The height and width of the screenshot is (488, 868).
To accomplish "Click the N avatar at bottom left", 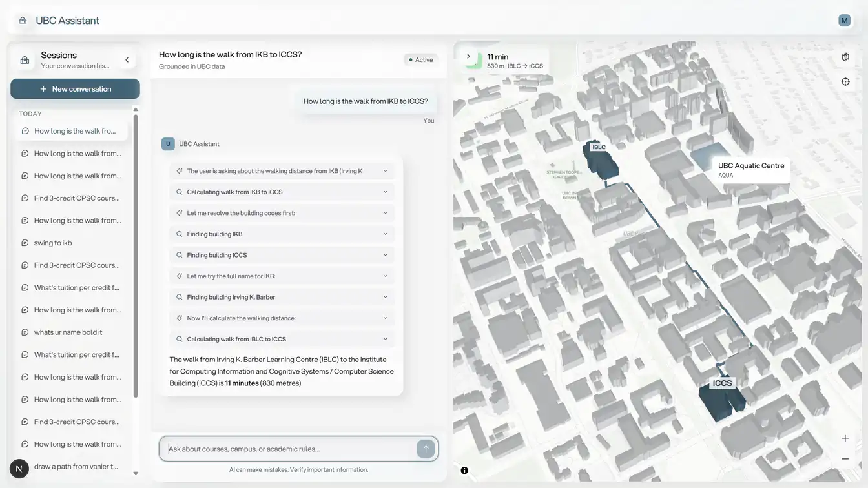I will [x=19, y=469].
